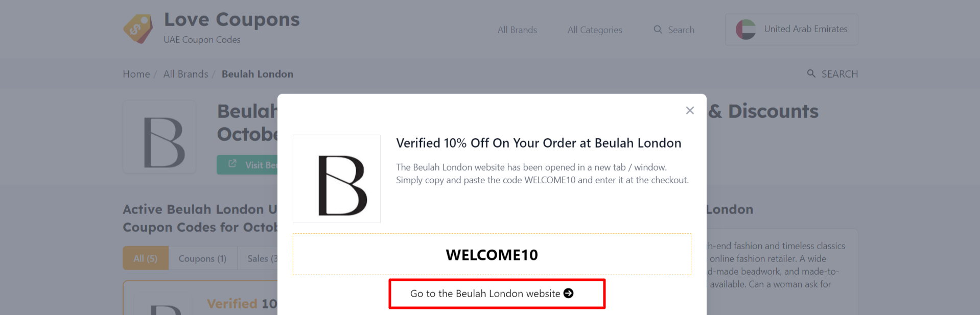This screenshot has width=980, height=315.
Task: Click the Beulah London B logo in the popup
Action: click(x=336, y=178)
